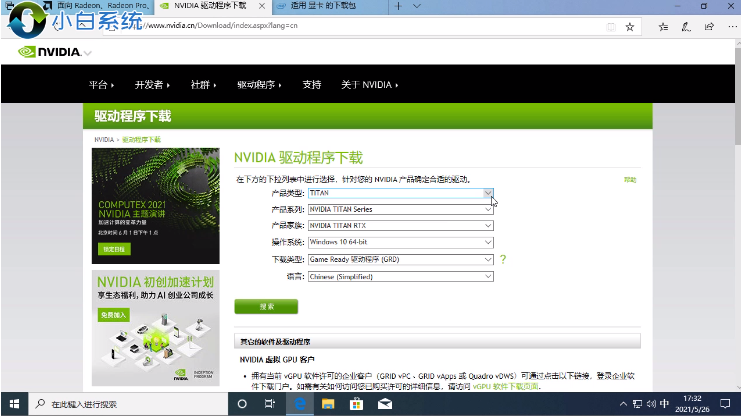Open the notification center icon
This screenshot has height=416, width=741.
[x=725, y=404]
